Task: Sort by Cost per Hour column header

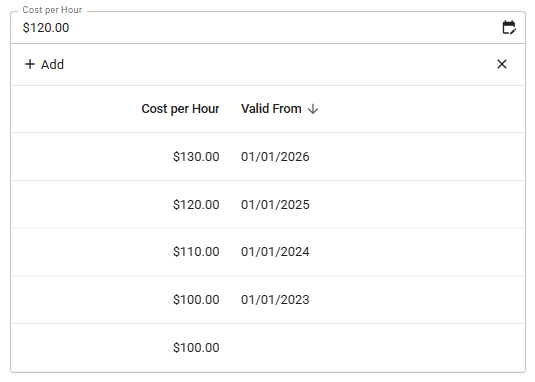Action: (x=180, y=109)
